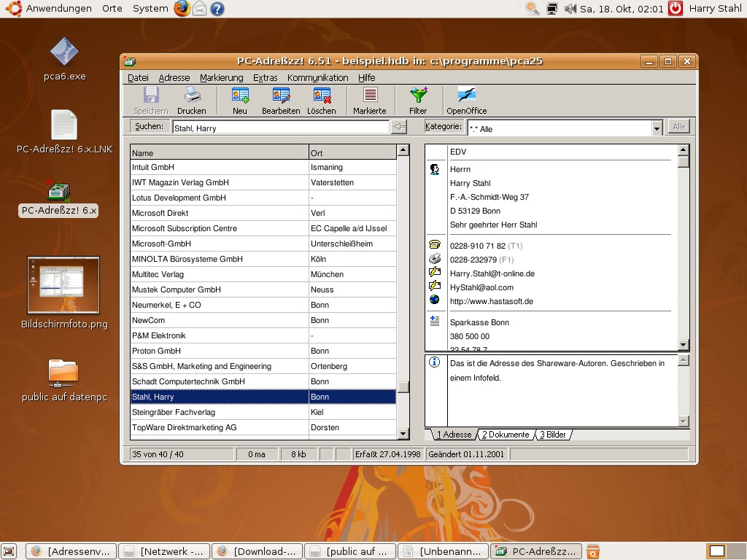747x560 pixels.
Task: Open the Orte menu in top panel
Action: pos(112,9)
